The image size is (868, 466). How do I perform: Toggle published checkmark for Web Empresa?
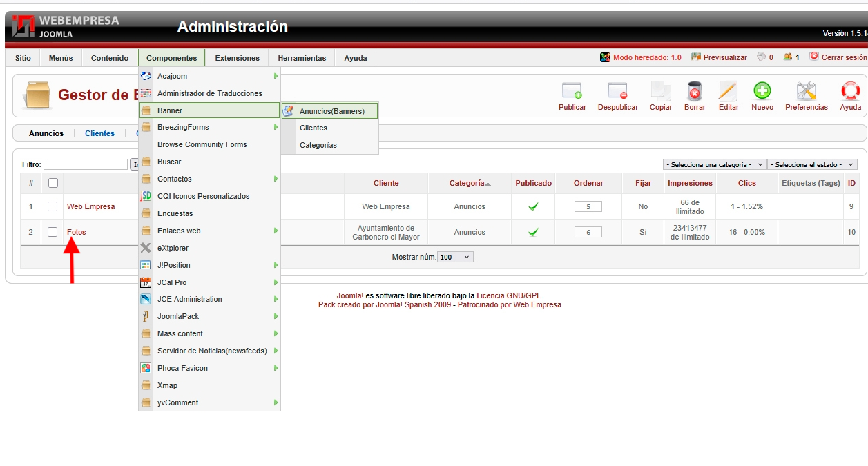click(533, 206)
